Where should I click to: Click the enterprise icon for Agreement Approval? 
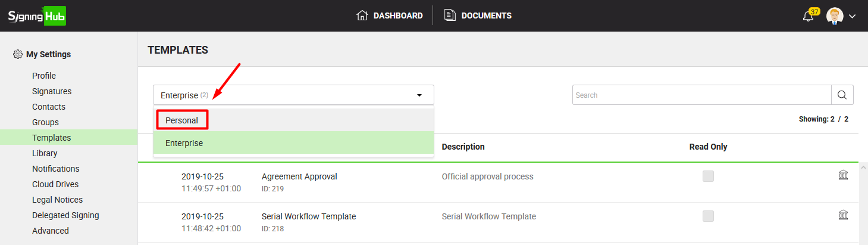[843, 175]
